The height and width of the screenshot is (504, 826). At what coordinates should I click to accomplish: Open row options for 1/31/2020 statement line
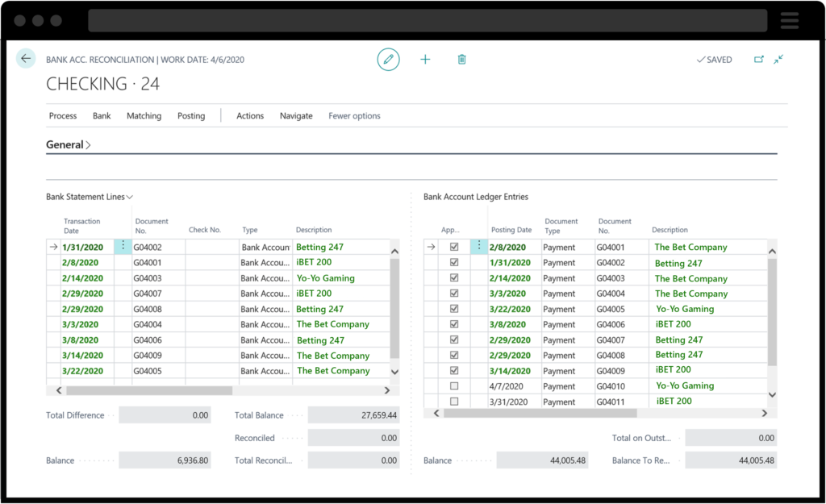coord(123,246)
